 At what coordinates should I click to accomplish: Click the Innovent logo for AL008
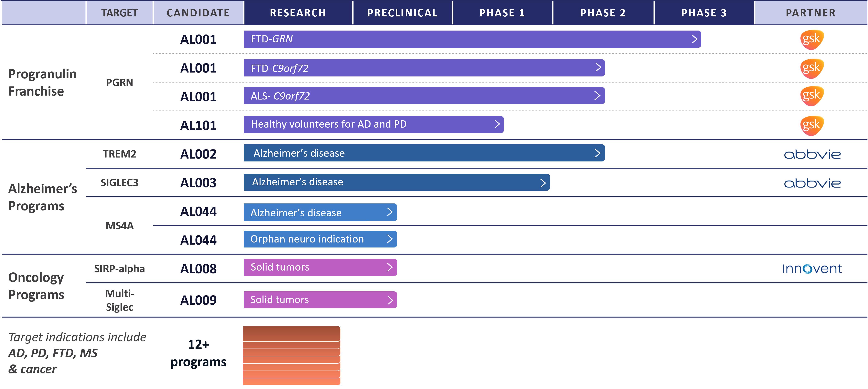tap(812, 269)
